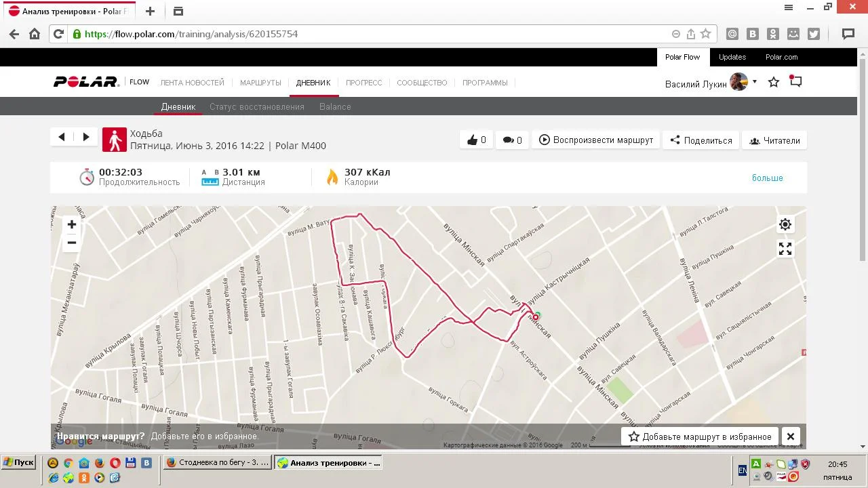The image size is (868, 488).
Task: Center the map with the location target icon
Action: click(x=785, y=224)
